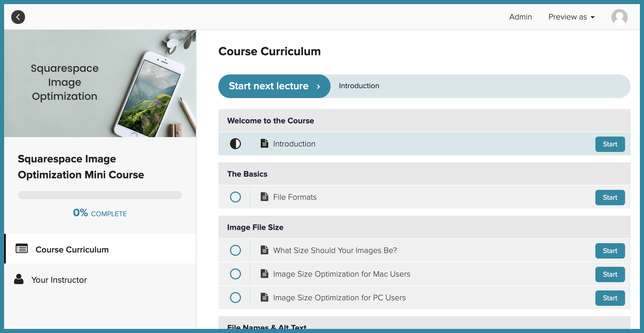Click the Introduction lecture document icon

264,144
